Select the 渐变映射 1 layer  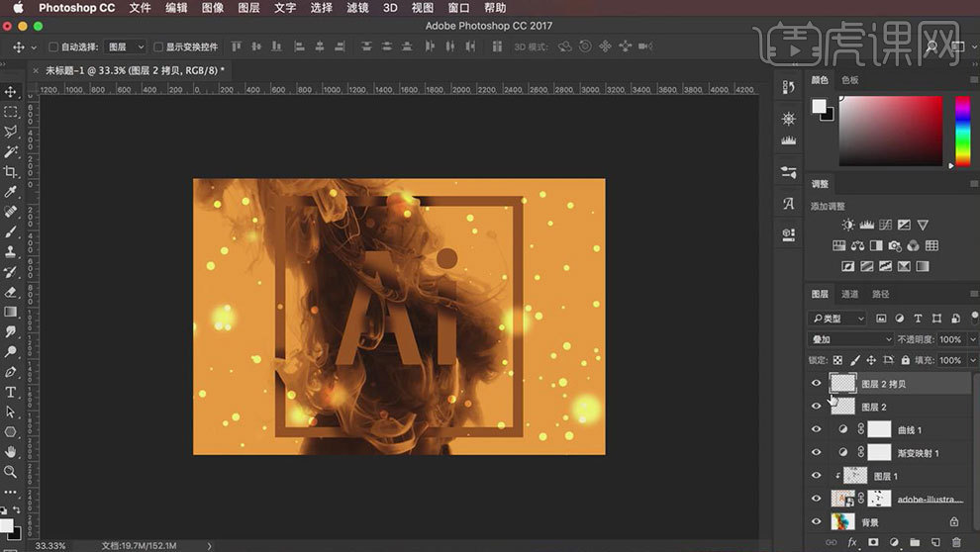click(x=917, y=453)
